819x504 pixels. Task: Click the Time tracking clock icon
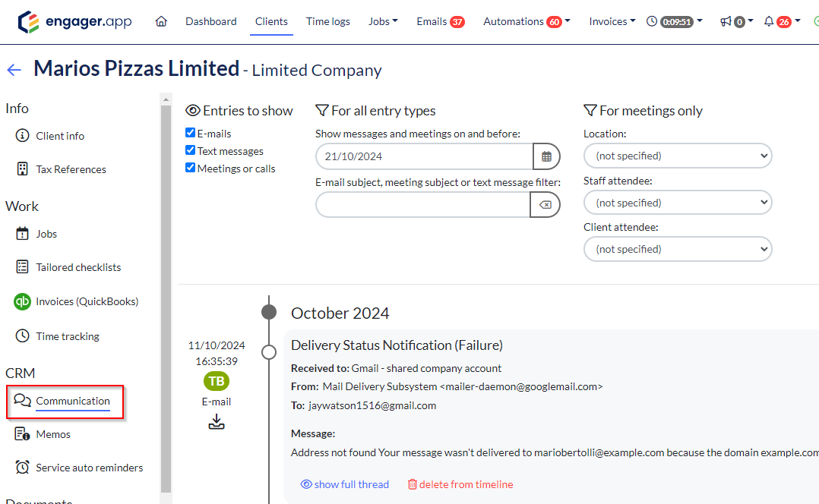pos(23,336)
